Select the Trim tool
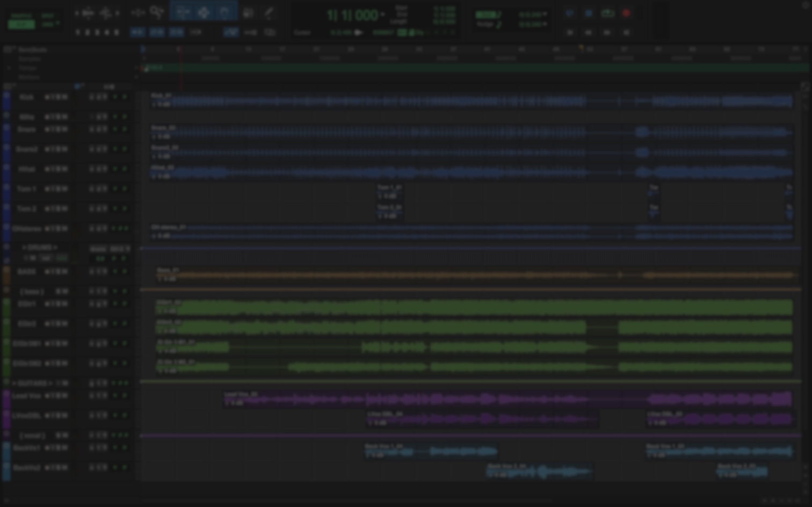This screenshot has height=507, width=812. tap(183, 12)
